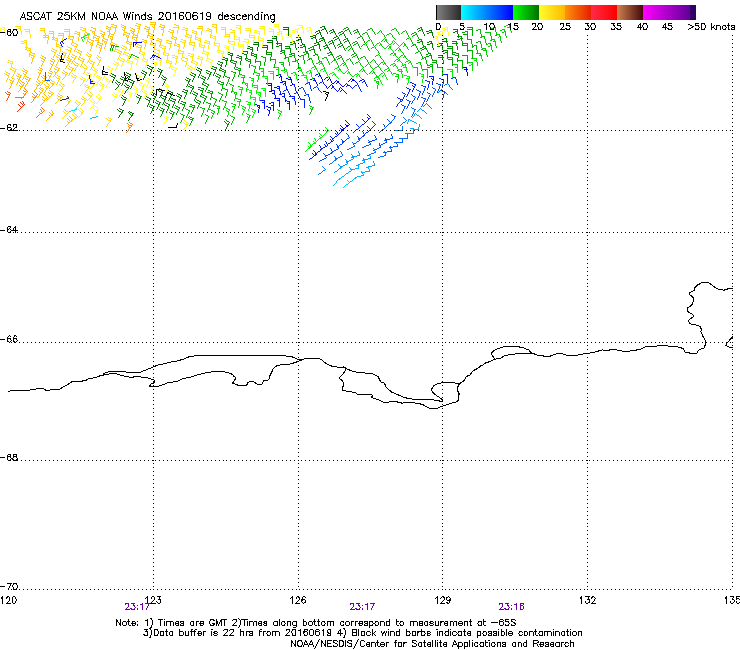740x650 pixels.
Task: Select the cyan-to-blue 5-15 knots legend band
Action: (x=487, y=12)
